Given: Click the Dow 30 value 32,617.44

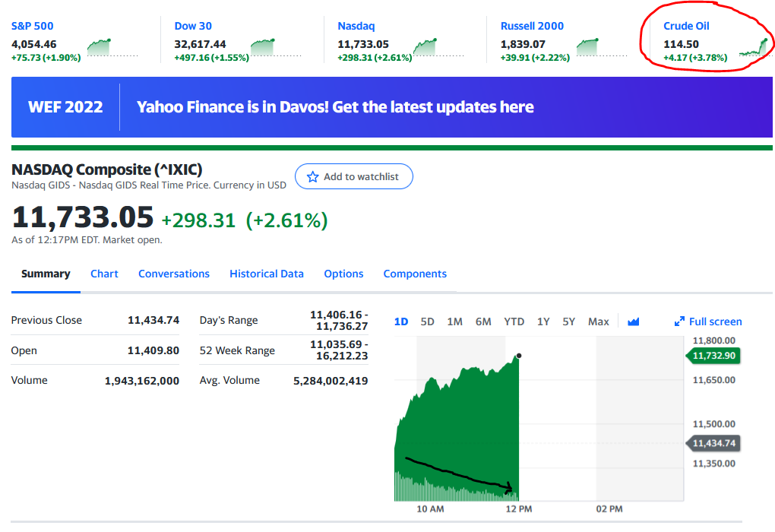Looking at the screenshot, I should tap(200, 45).
